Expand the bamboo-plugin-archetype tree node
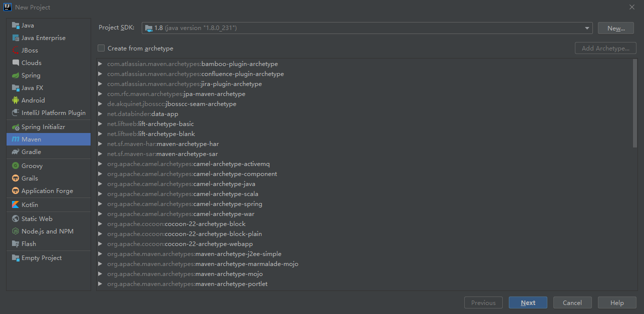644x314 pixels. 101,64
